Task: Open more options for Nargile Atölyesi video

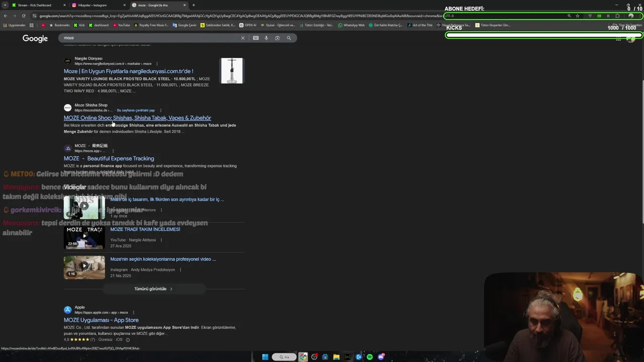Action: [x=161, y=240]
